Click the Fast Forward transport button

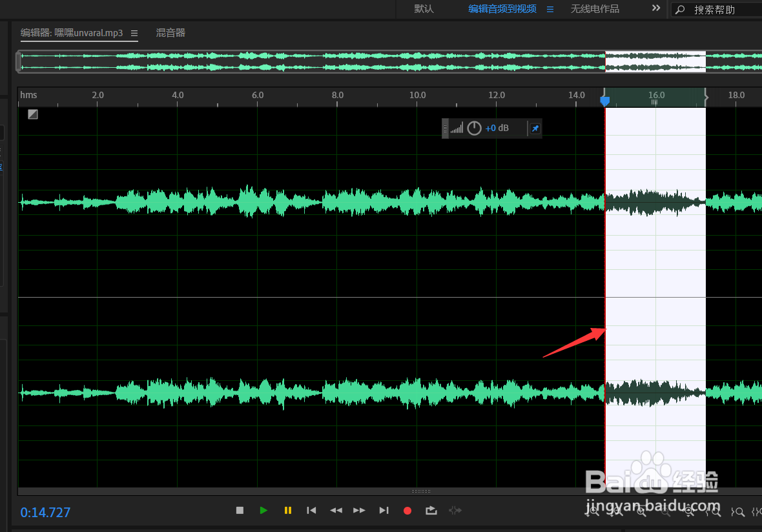coord(359,510)
